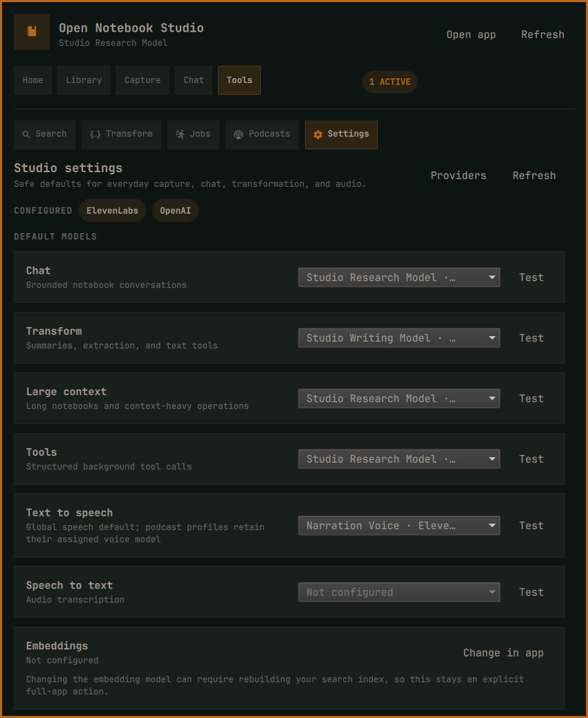Open the Transform model dropdown

[x=399, y=338]
